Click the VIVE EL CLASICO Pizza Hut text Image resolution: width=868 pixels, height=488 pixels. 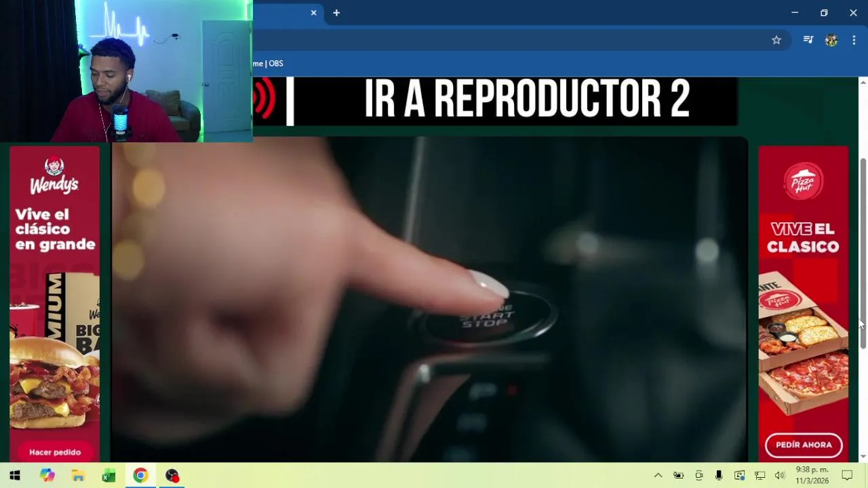click(803, 237)
